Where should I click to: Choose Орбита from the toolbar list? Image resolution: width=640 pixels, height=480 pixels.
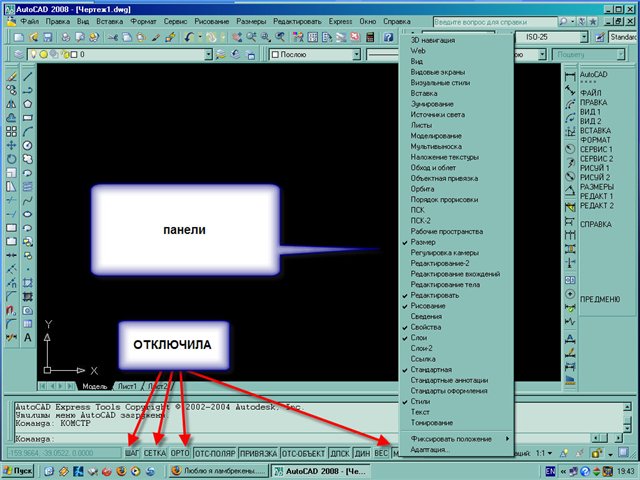[x=424, y=188]
